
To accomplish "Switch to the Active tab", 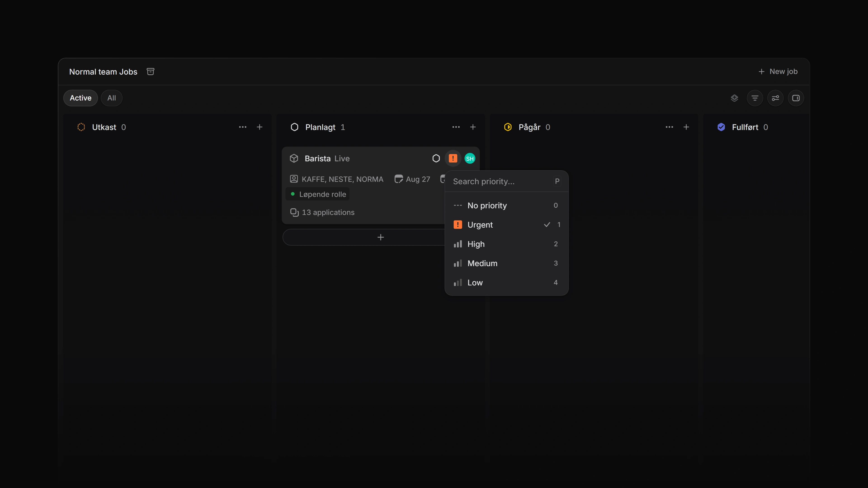I will coord(80,98).
